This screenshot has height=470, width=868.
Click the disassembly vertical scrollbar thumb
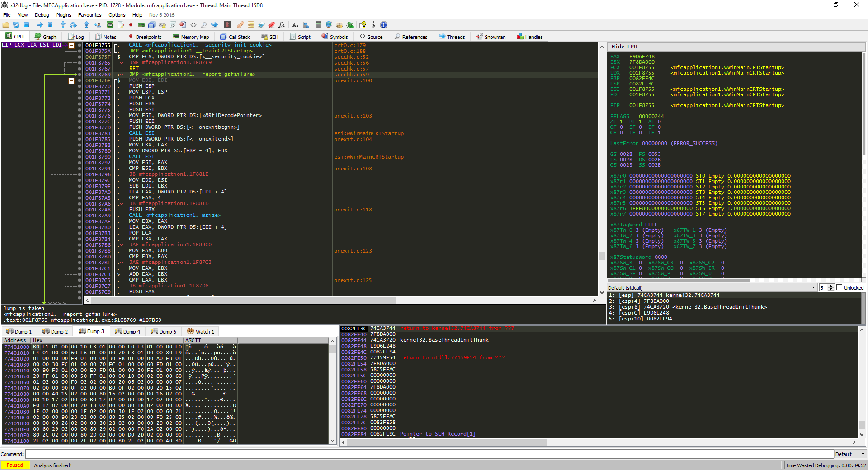[x=602, y=256]
